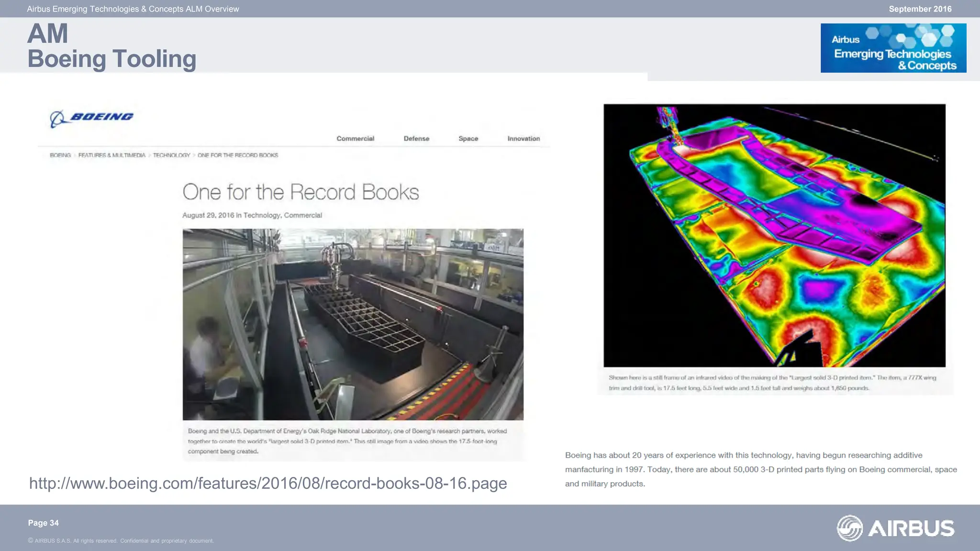Viewport: 980px width, 551px height.
Task: Select the Innovation nav item
Action: coord(523,139)
